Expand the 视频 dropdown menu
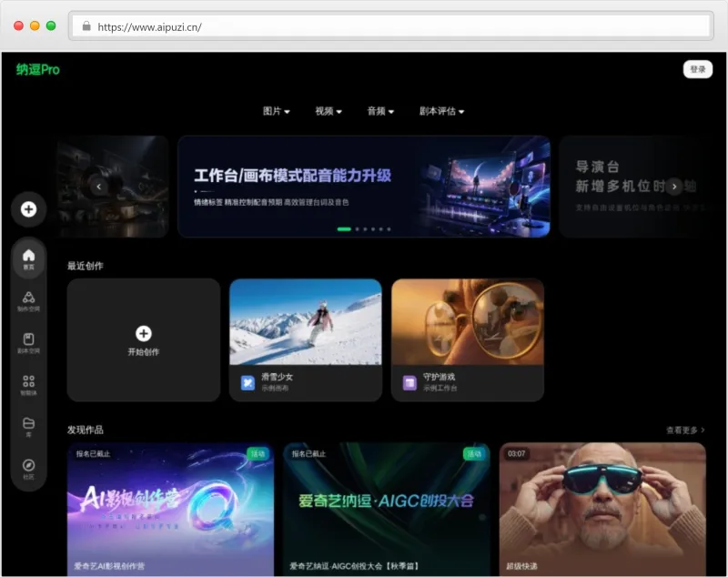The image size is (728, 577). coord(329,111)
